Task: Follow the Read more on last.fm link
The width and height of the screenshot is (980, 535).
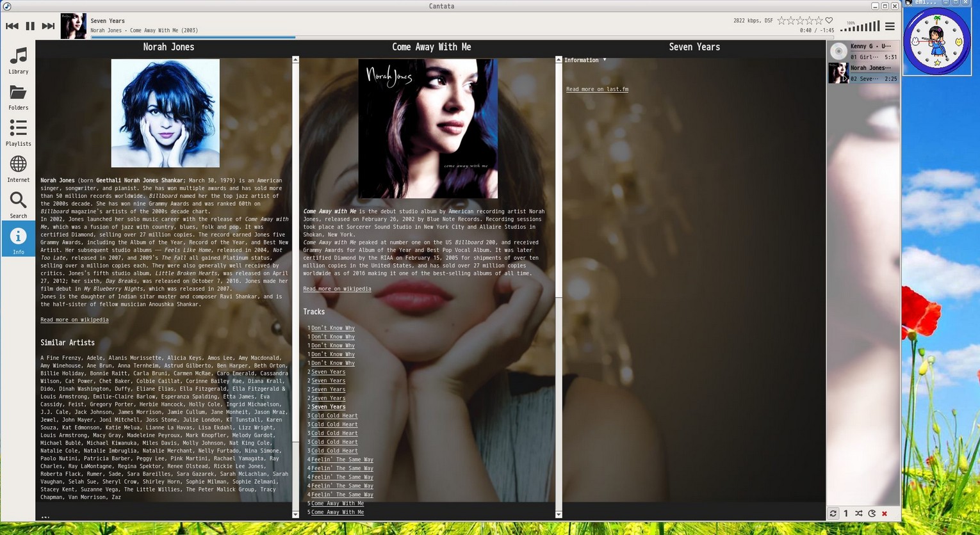Action: (596, 89)
